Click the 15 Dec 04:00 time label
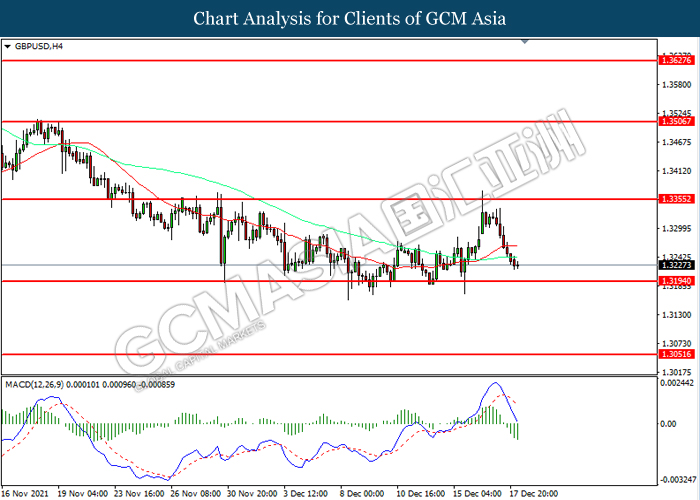 coord(478,493)
